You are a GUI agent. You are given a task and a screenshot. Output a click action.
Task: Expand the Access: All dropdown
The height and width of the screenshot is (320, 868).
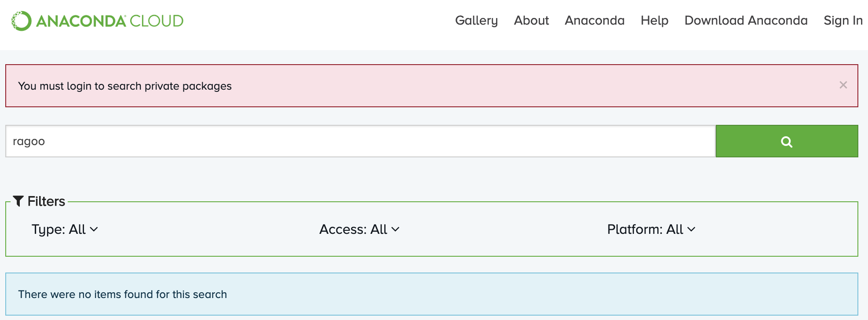(358, 229)
